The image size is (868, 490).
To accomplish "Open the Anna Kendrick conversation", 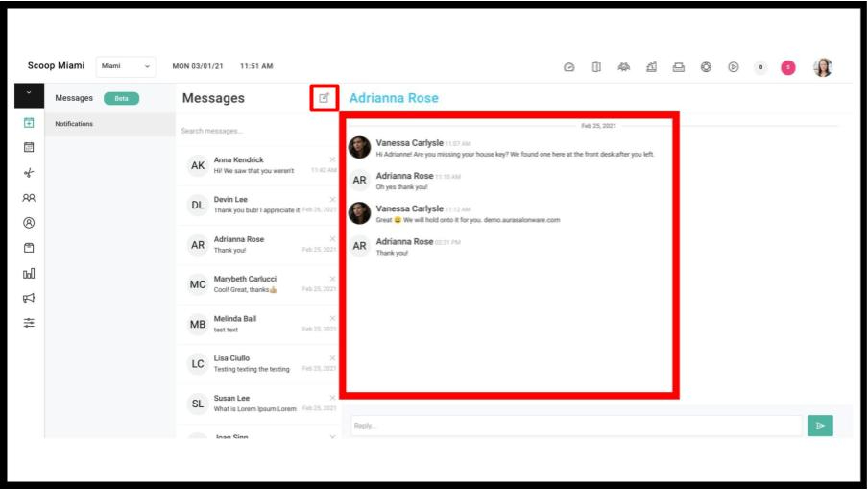I will 257,165.
